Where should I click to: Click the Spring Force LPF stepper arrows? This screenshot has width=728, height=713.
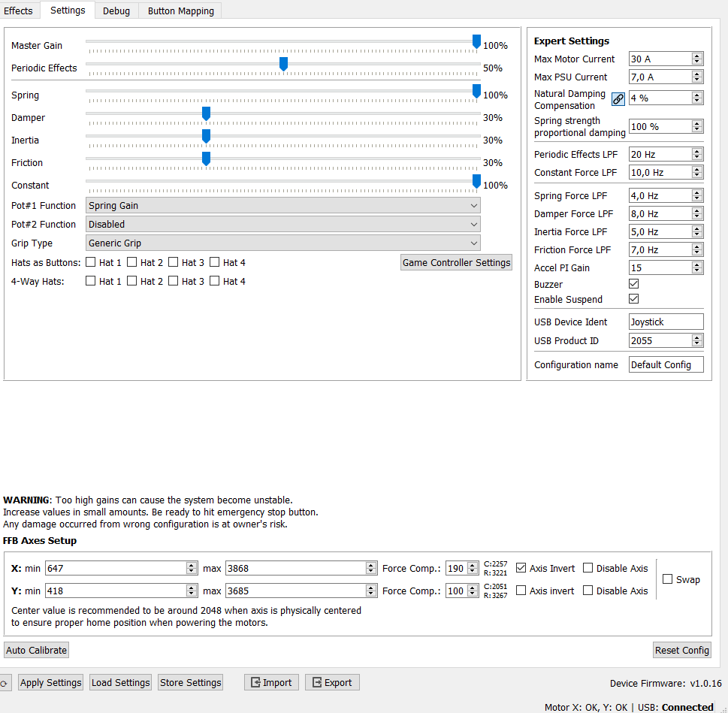click(x=696, y=195)
